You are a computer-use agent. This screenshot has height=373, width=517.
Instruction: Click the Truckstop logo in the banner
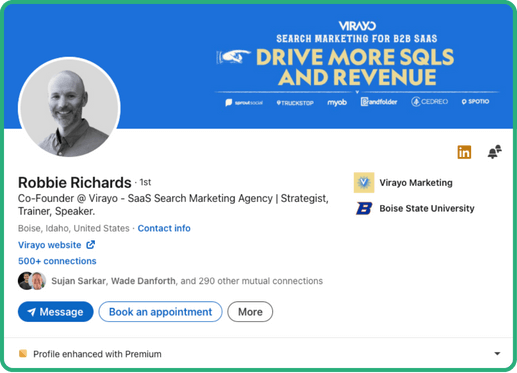click(295, 103)
